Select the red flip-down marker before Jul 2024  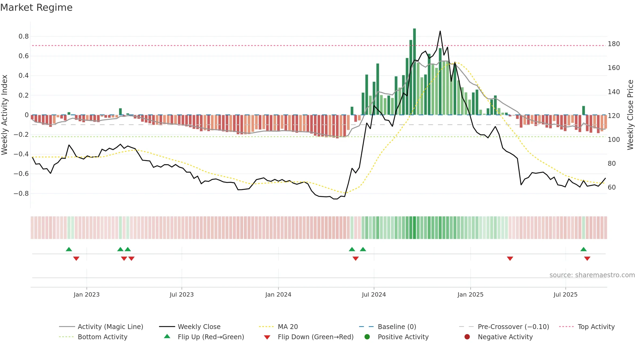[x=356, y=258]
